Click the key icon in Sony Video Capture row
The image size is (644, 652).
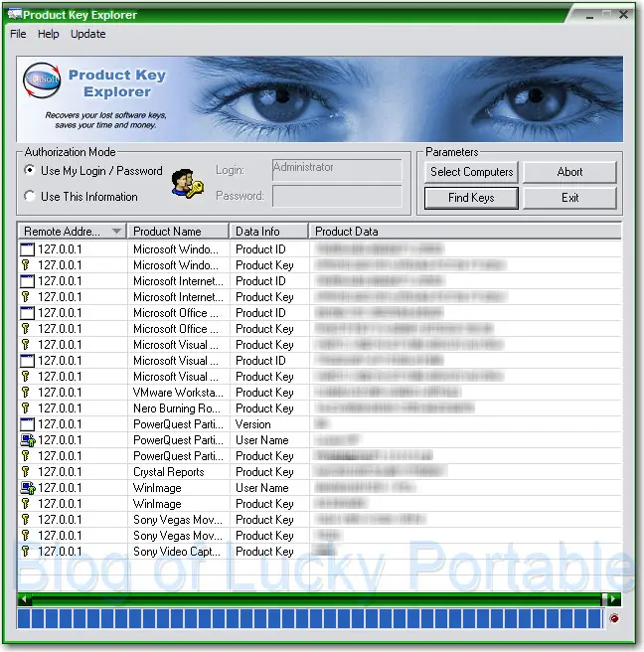coord(26,552)
